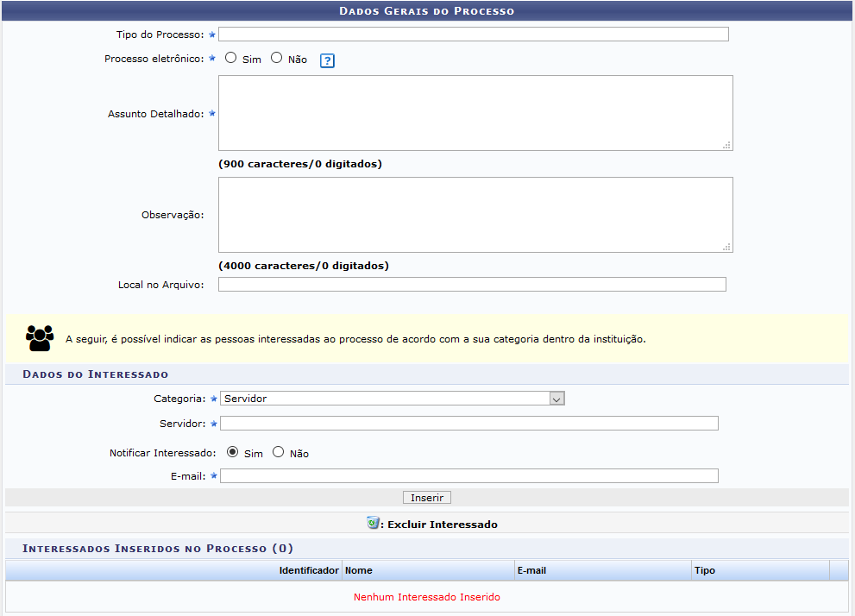The height and width of the screenshot is (616, 855).
Task: Click the Observação textarea resize grip
Action: pyautogui.click(x=727, y=247)
